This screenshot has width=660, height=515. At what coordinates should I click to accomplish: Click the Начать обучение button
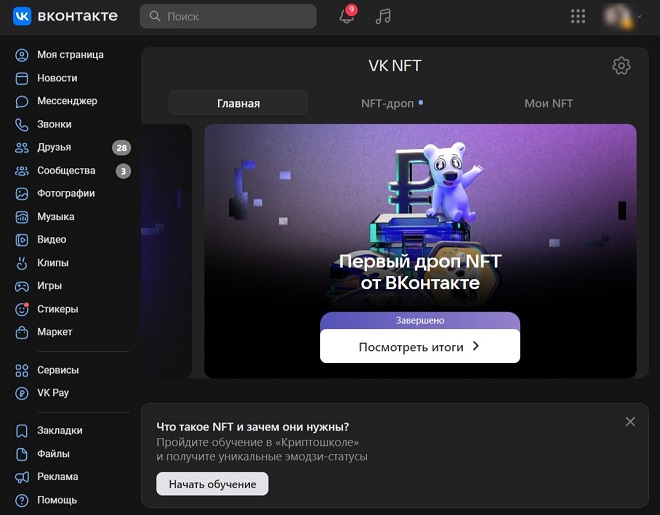[x=212, y=484]
